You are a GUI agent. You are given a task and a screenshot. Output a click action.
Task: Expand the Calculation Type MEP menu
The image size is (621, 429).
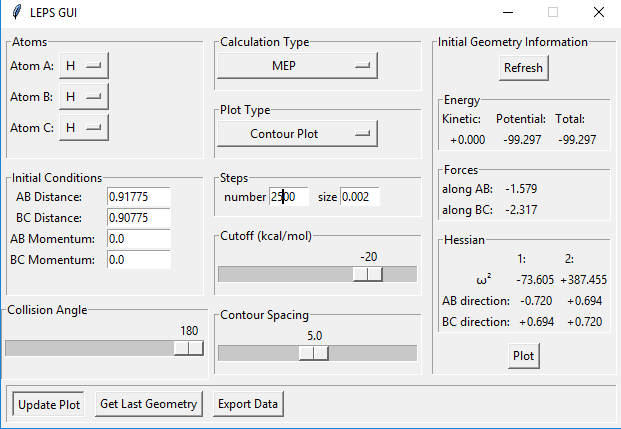click(x=296, y=66)
